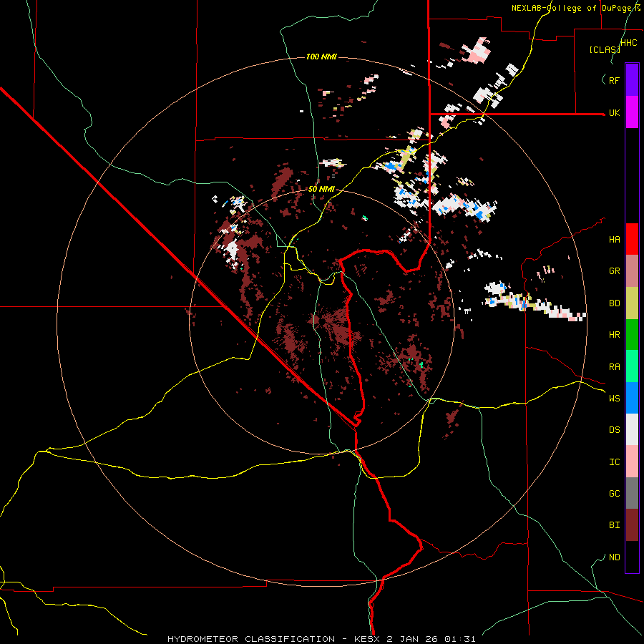
Task: Click the UK magenta color swatch
Action: [632, 112]
